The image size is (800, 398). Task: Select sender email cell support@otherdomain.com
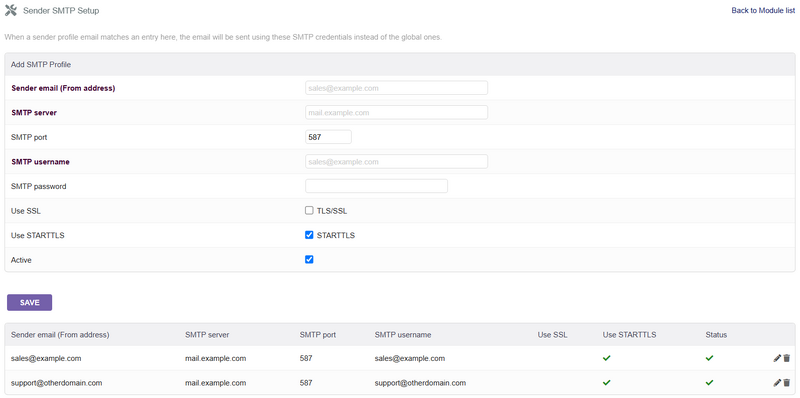(x=57, y=382)
